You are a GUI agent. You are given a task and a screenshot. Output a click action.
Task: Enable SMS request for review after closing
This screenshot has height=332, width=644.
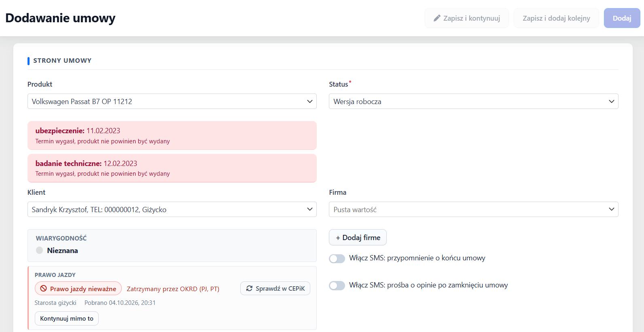[337, 285]
